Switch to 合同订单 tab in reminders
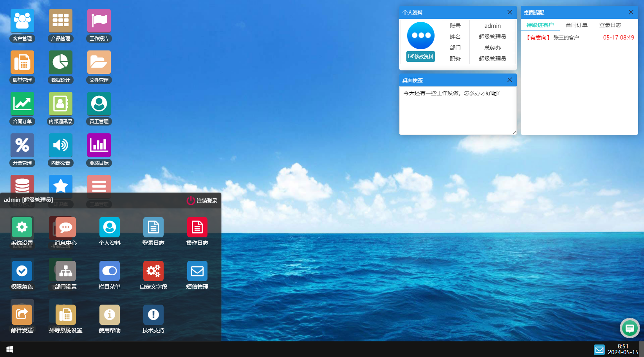The height and width of the screenshot is (357, 644). (576, 25)
